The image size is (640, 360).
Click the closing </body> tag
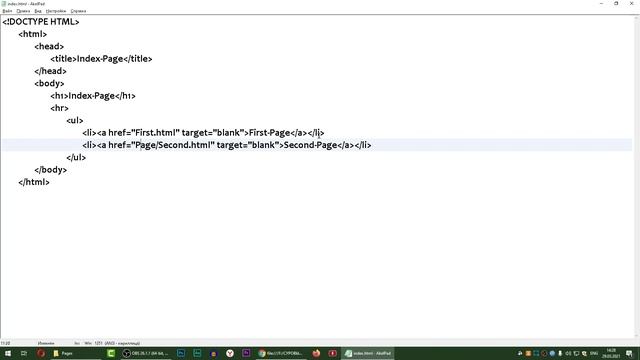(51, 170)
